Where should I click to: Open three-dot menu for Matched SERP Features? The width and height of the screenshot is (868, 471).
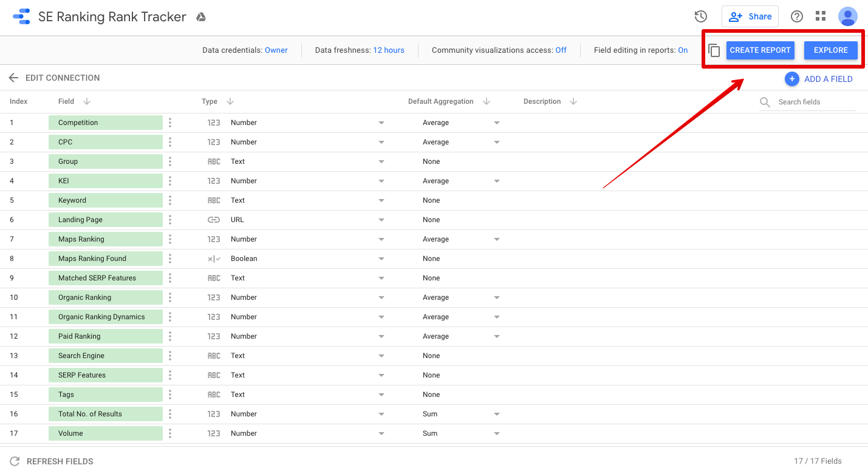click(x=170, y=278)
